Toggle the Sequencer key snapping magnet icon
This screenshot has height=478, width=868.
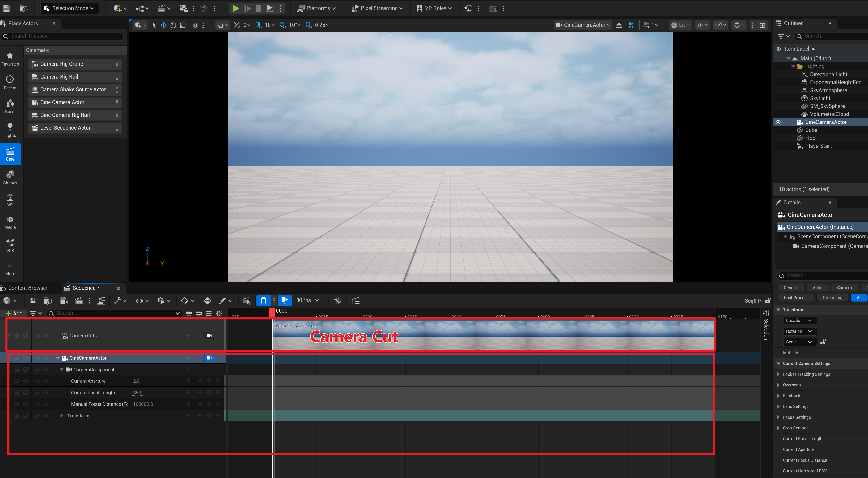coord(264,300)
